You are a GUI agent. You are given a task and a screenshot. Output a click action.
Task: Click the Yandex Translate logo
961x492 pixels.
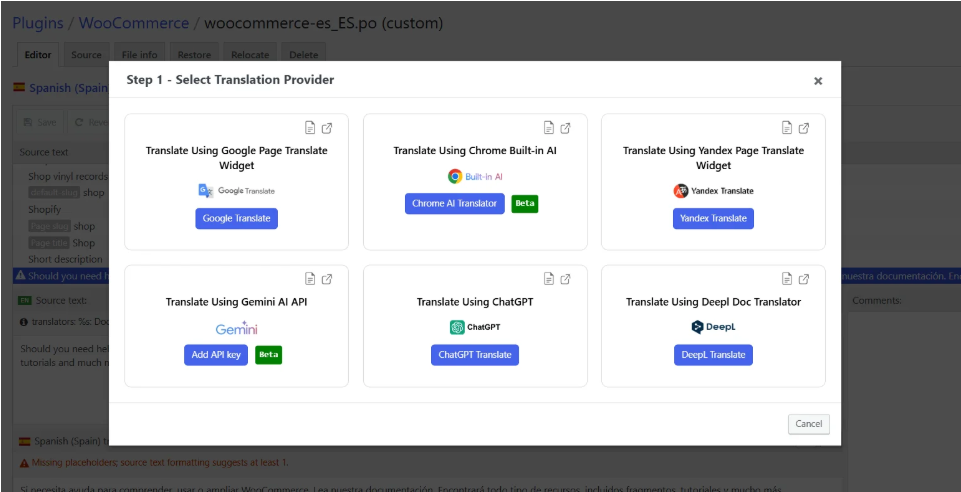713,191
